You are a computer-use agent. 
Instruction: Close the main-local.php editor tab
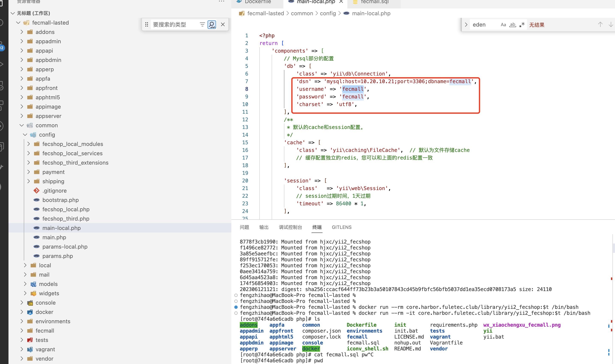coord(341,2)
